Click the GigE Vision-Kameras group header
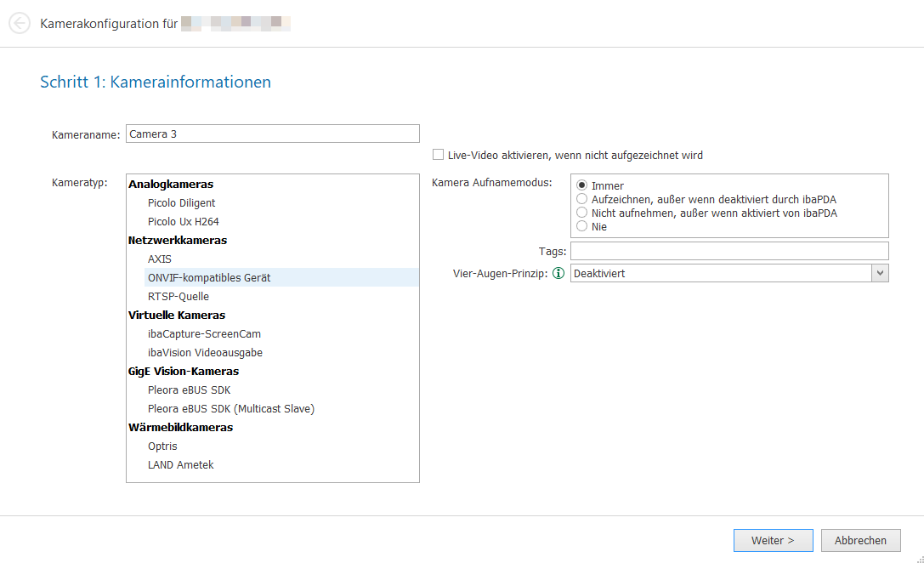The width and height of the screenshot is (924, 563). [184, 372]
